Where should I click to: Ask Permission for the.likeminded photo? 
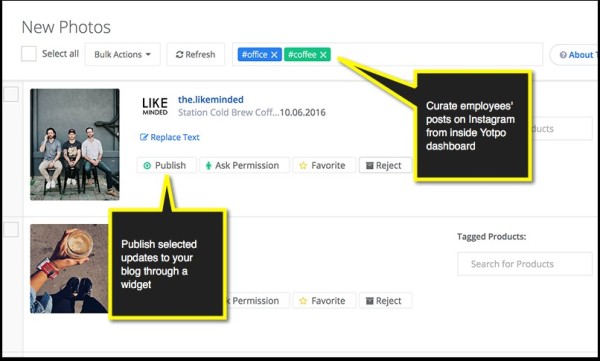click(244, 165)
